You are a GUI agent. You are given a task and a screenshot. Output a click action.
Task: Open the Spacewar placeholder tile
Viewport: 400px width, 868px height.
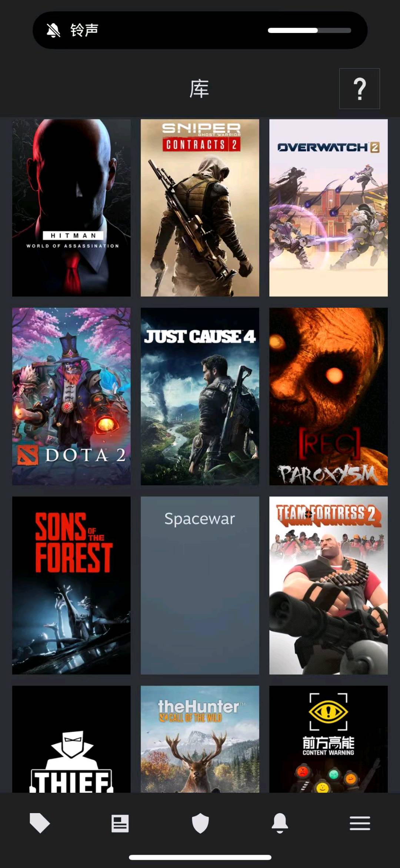click(x=200, y=585)
